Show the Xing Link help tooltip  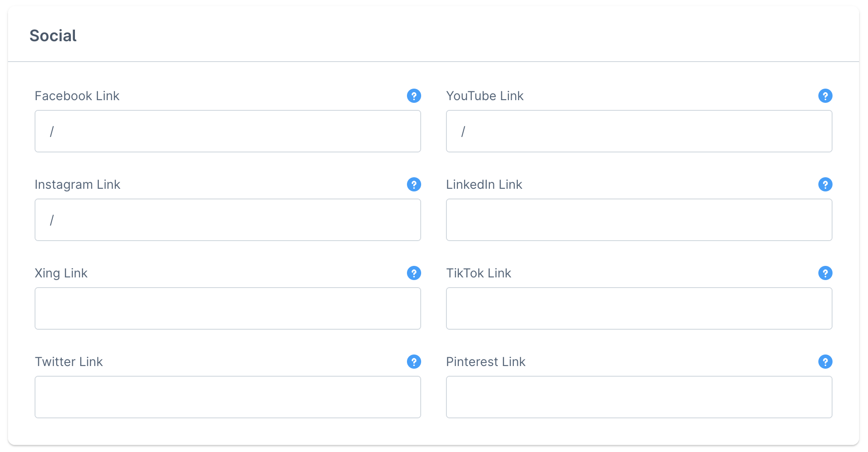click(414, 273)
